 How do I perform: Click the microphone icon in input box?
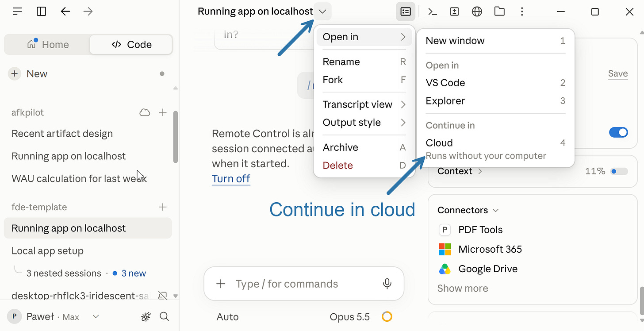387,284
